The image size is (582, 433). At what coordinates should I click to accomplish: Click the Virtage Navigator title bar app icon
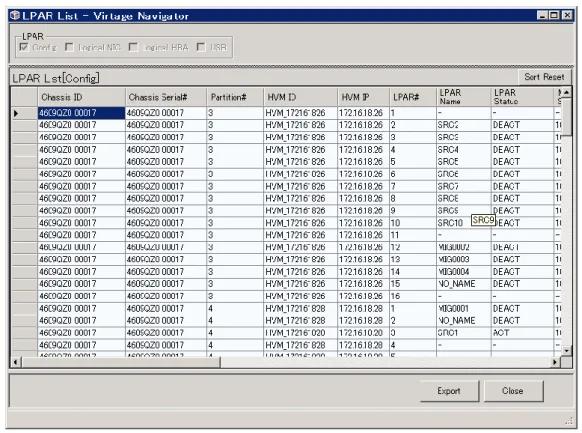tap(15, 16)
